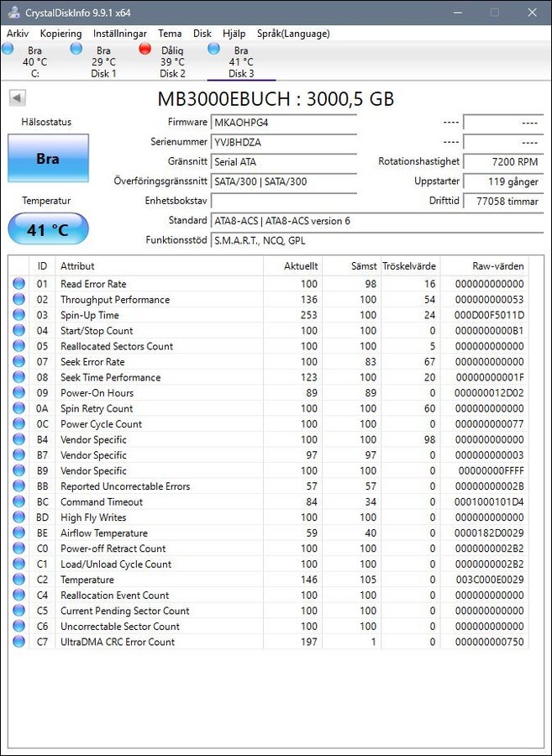This screenshot has width=552, height=756.
Task: Click raw value 000000012D02 of Power-On Hours
Action: [x=489, y=393]
